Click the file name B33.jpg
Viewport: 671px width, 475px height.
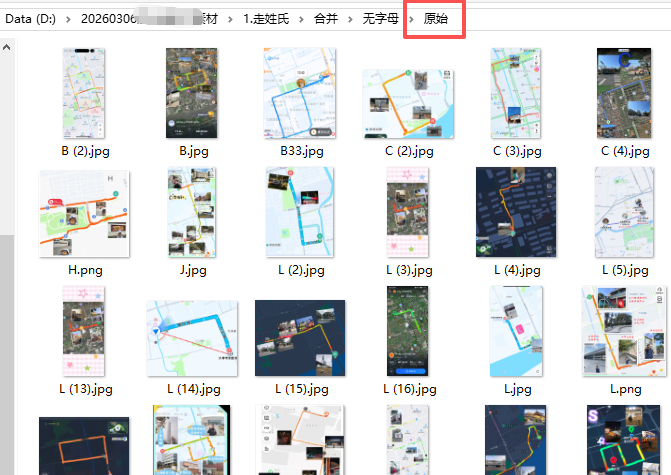tap(302, 151)
